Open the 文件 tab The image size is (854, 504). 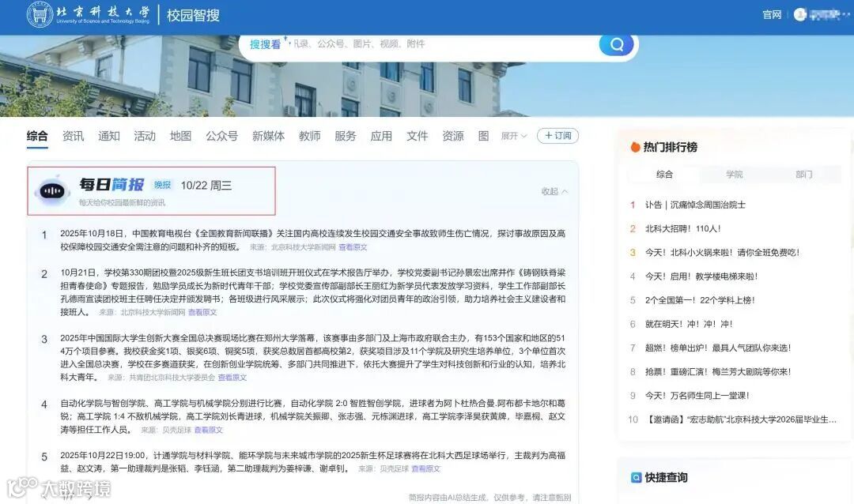point(418,136)
